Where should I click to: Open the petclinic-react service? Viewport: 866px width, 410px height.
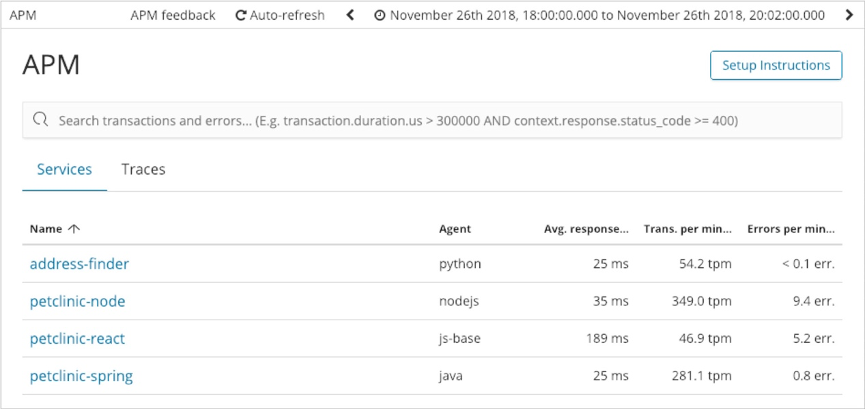coord(77,339)
